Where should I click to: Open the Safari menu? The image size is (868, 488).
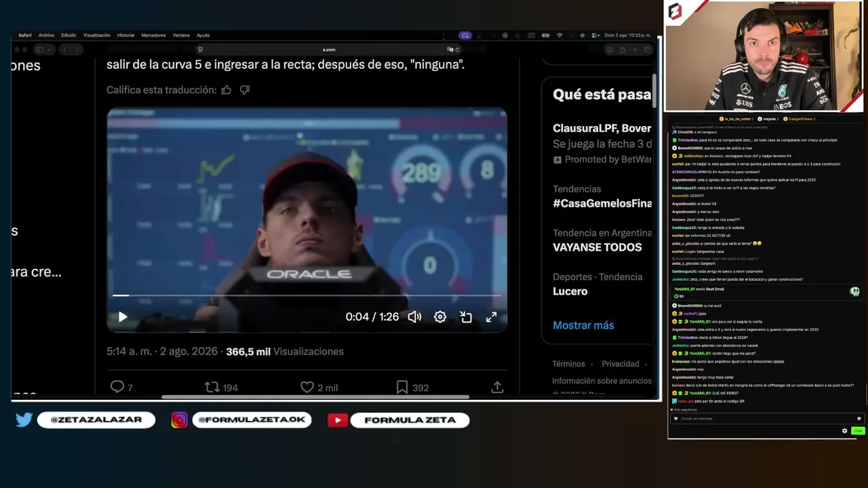[x=25, y=35]
